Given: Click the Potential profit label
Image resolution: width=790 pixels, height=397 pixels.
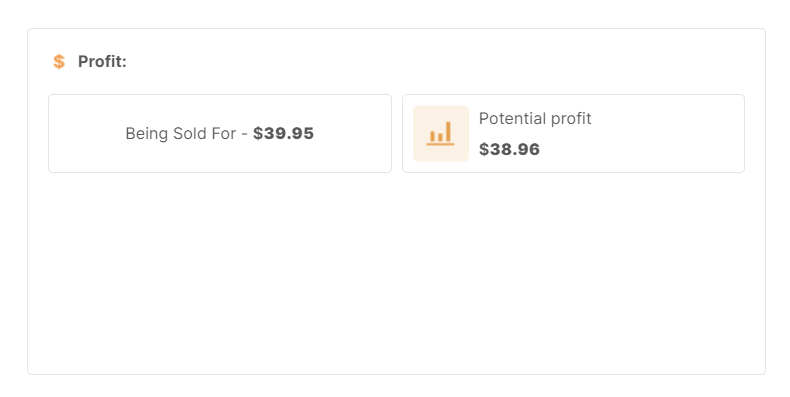Looking at the screenshot, I should coord(535,119).
